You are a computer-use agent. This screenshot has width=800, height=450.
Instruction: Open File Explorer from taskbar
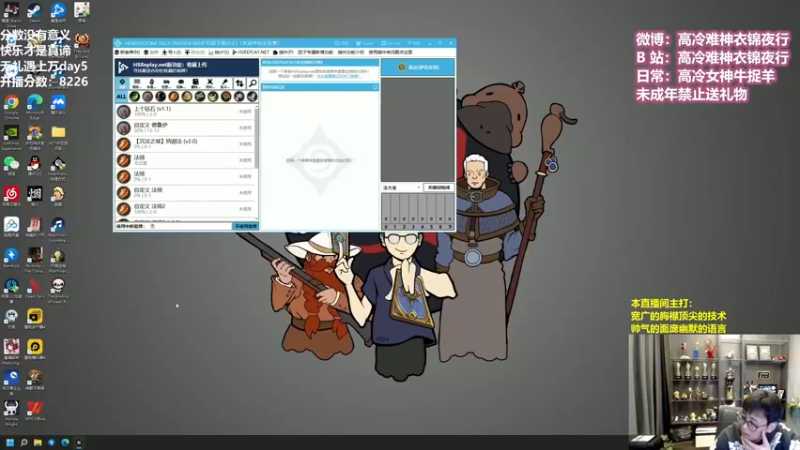pyautogui.click(x=38, y=442)
